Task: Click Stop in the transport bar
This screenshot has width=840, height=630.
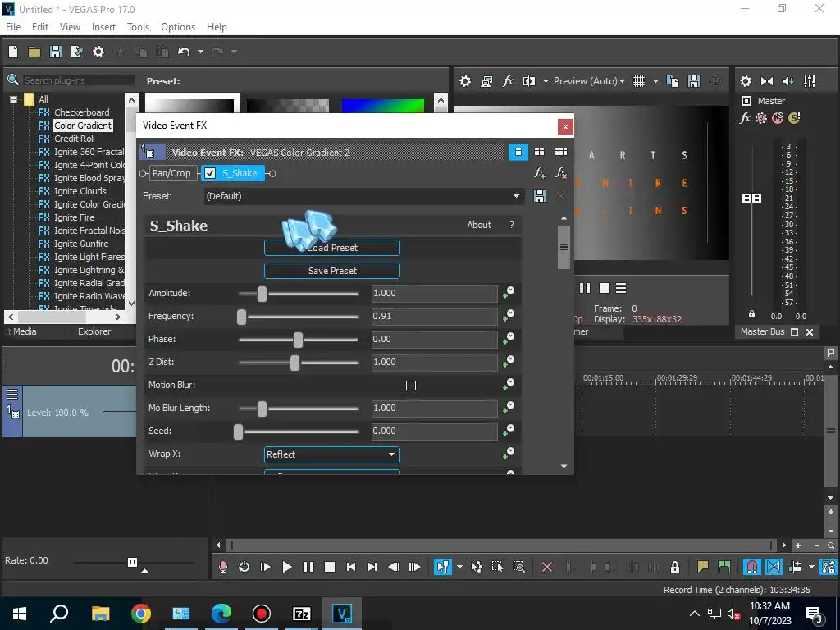Action: 330,567
